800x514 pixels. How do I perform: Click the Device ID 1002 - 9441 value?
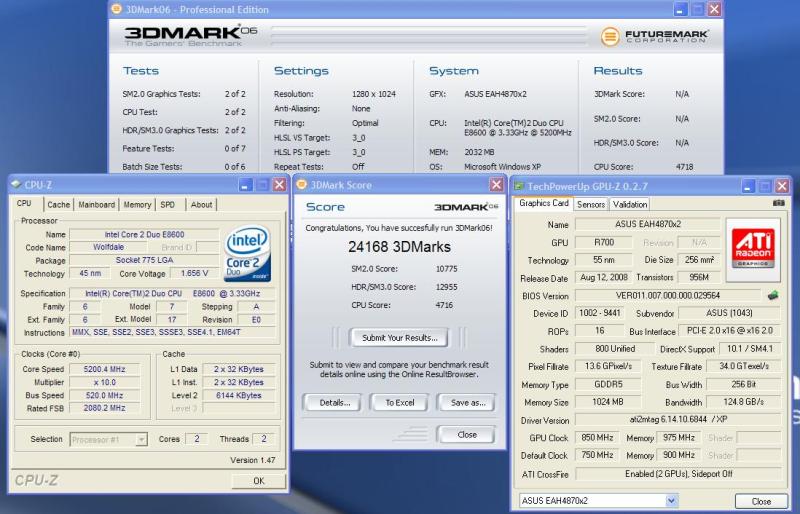tap(599, 313)
